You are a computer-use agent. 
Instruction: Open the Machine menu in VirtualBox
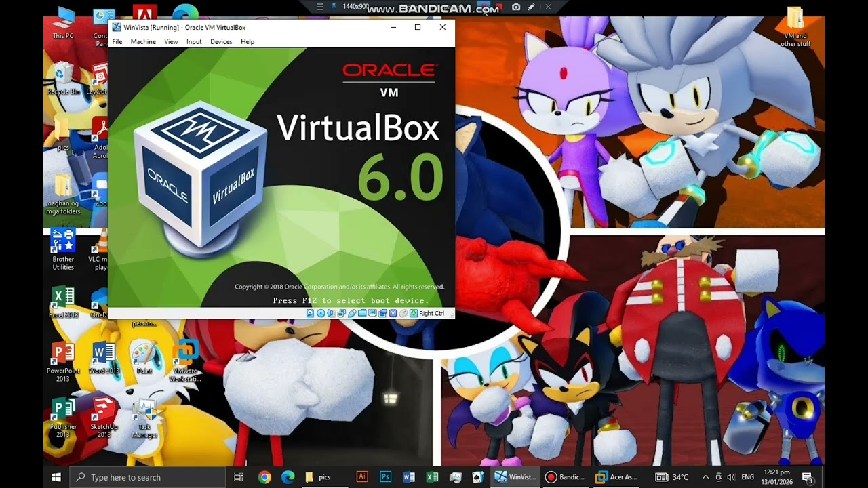[143, 42]
